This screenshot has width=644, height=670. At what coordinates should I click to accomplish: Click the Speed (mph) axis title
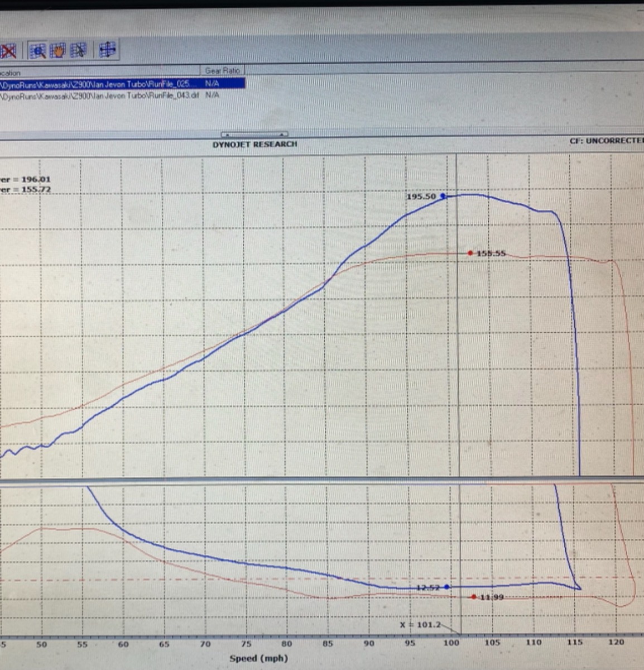click(258, 658)
